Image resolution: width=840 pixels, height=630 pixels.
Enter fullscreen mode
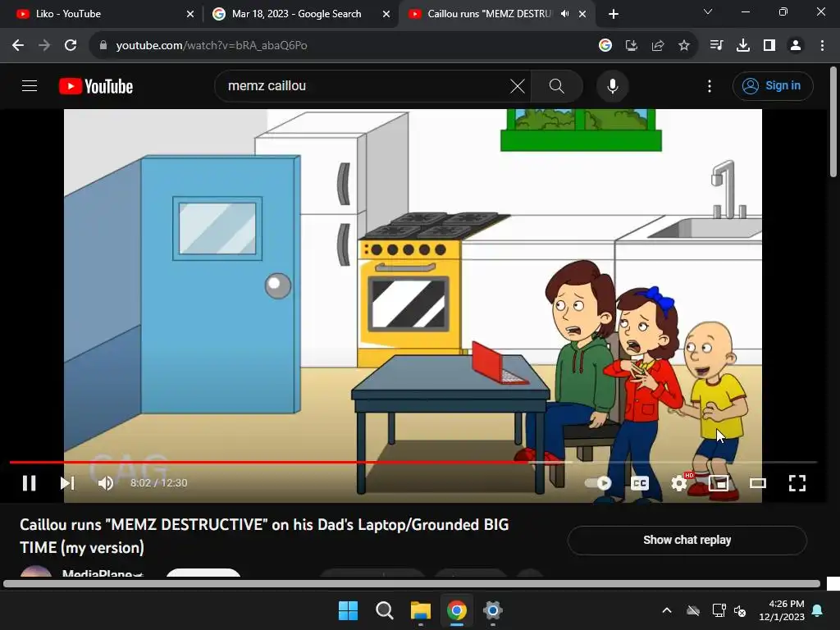(x=797, y=483)
